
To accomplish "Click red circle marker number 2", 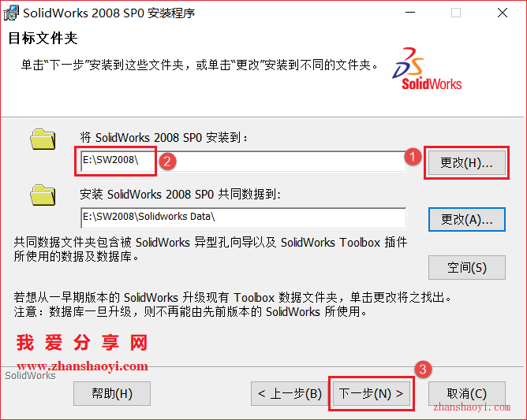I will 167,162.
